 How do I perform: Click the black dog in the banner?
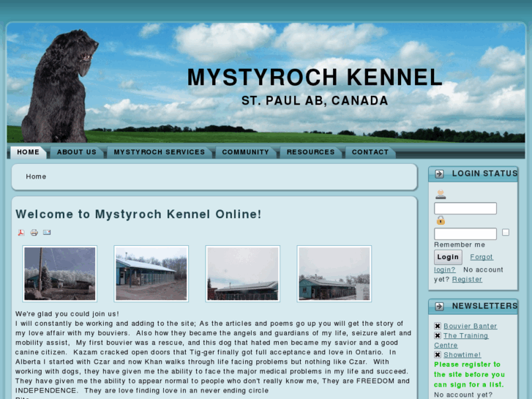[x=59, y=86]
